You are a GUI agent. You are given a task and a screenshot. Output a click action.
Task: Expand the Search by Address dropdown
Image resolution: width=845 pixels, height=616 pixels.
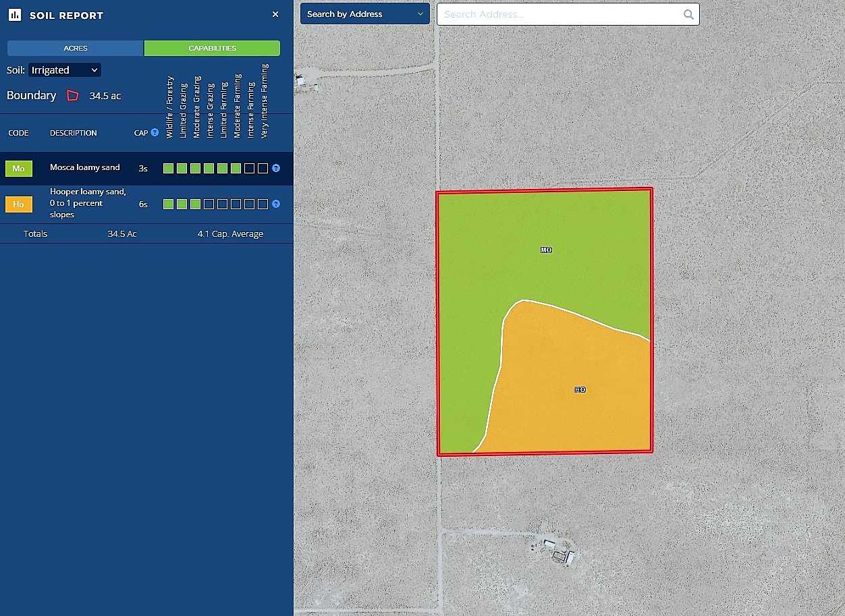tap(364, 14)
